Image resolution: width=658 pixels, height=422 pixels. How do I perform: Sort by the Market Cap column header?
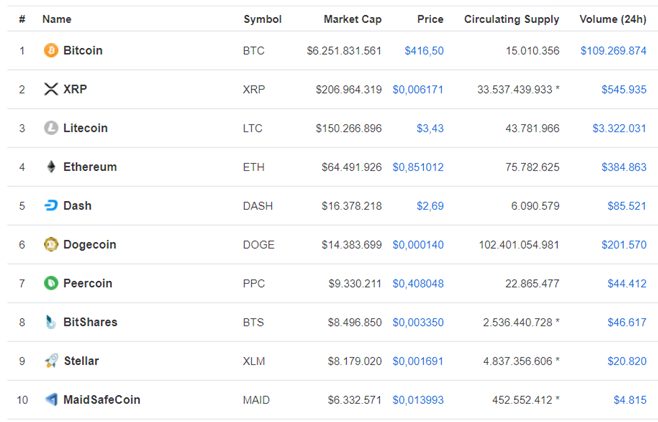[x=352, y=19]
